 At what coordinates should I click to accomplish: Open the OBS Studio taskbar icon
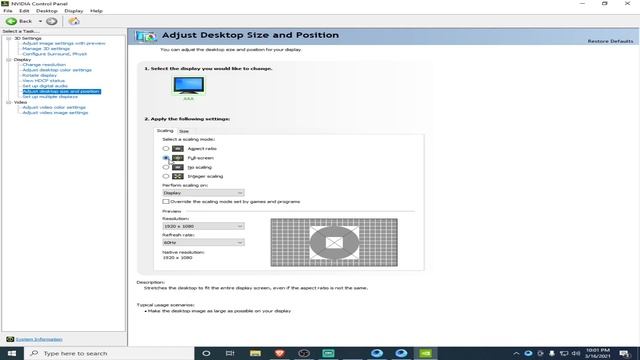click(x=304, y=353)
